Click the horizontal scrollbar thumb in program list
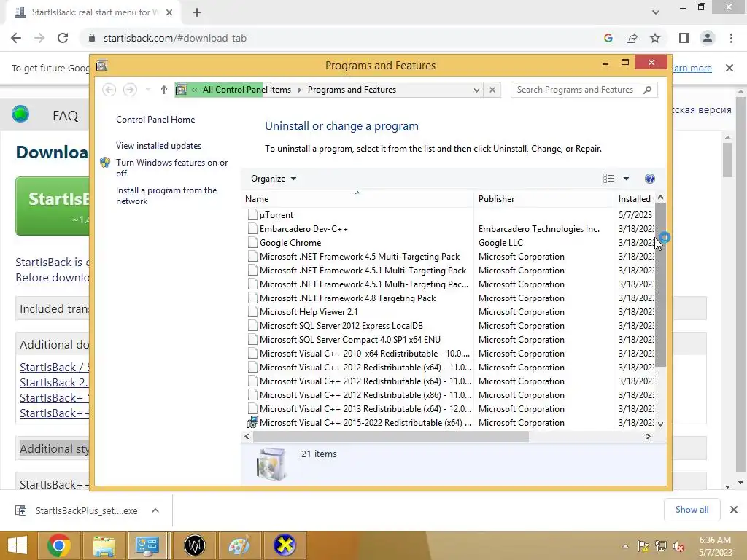The height and width of the screenshot is (560, 747). click(x=391, y=436)
